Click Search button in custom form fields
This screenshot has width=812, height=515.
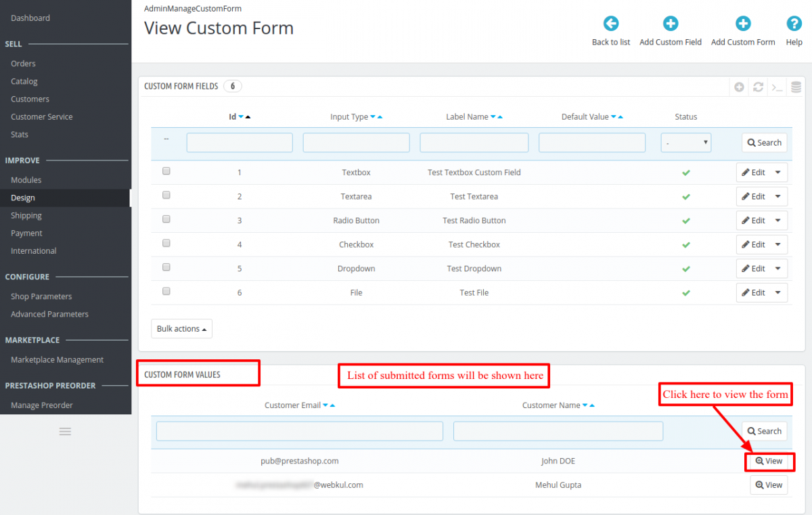point(765,143)
